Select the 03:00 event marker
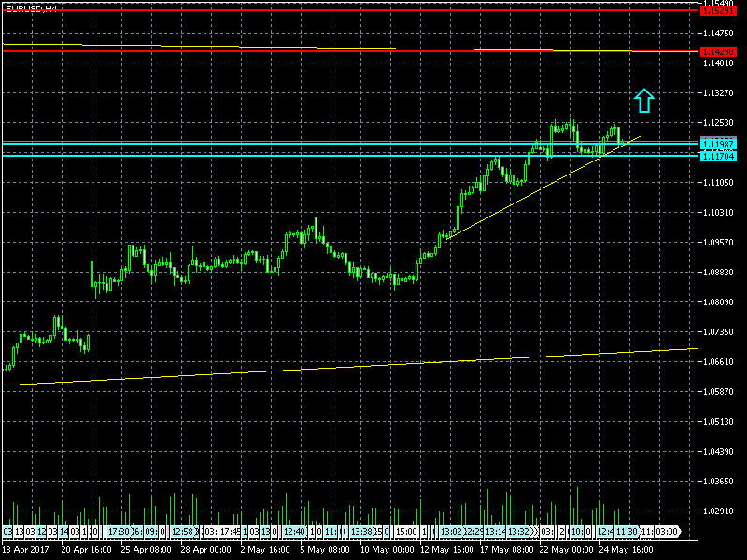747x560 pixels. coord(666,531)
